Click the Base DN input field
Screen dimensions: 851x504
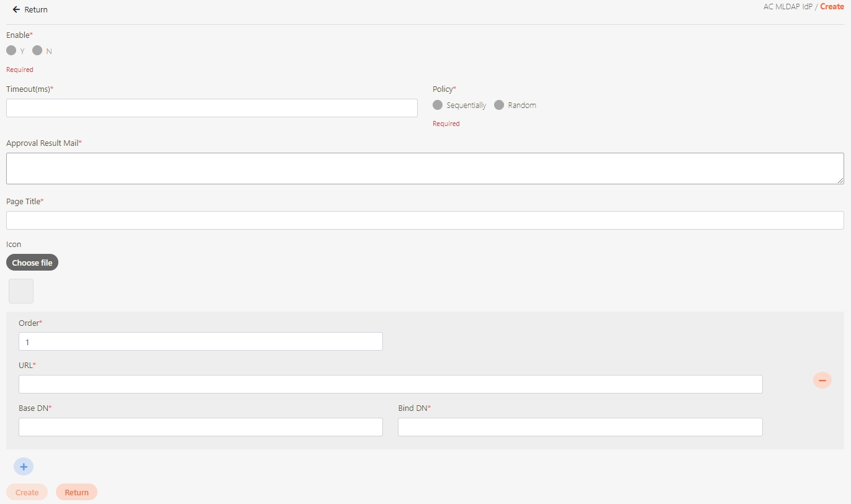[x=200, y=427]
